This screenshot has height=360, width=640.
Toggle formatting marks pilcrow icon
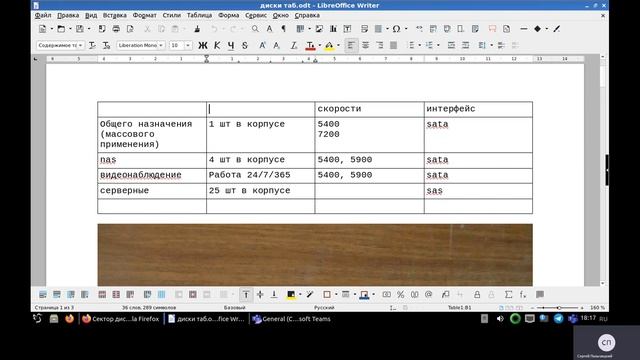(x=283, y=29)
